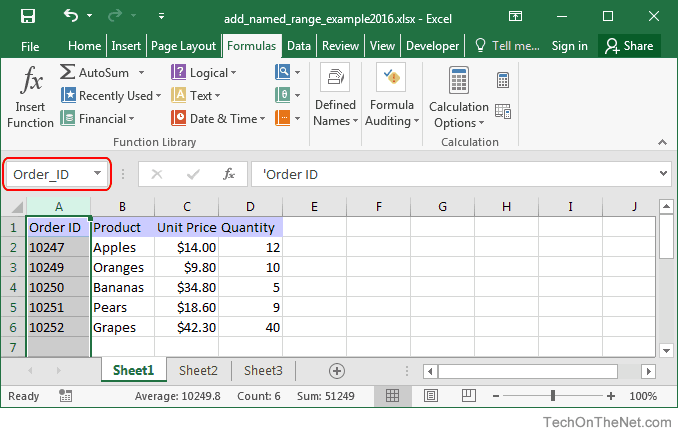
Task: Open the Recently Used functions menu
Action: point(111,96)
